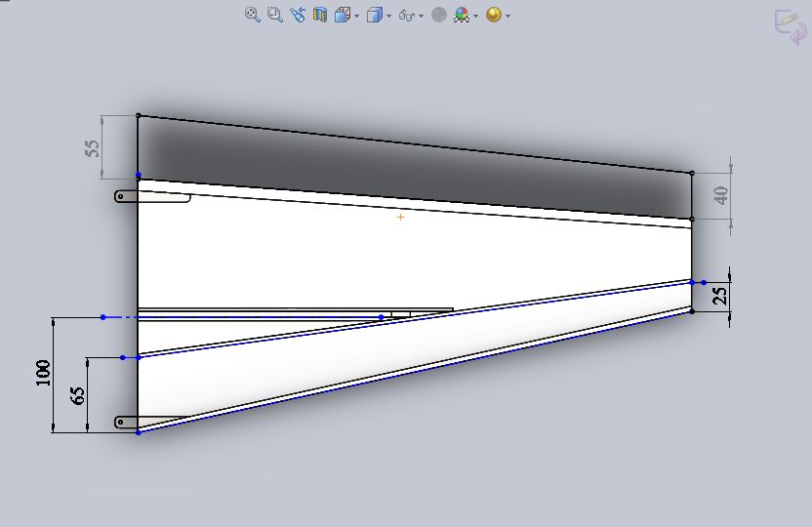Select the blue endpoint left of centerline

(103, 317)
